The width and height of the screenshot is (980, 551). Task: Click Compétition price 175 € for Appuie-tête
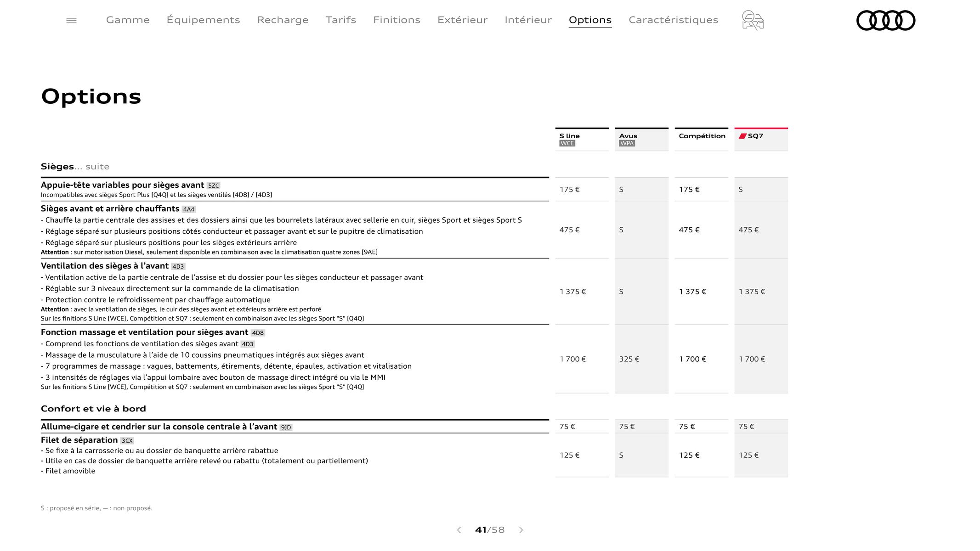[x=689, y=189]
